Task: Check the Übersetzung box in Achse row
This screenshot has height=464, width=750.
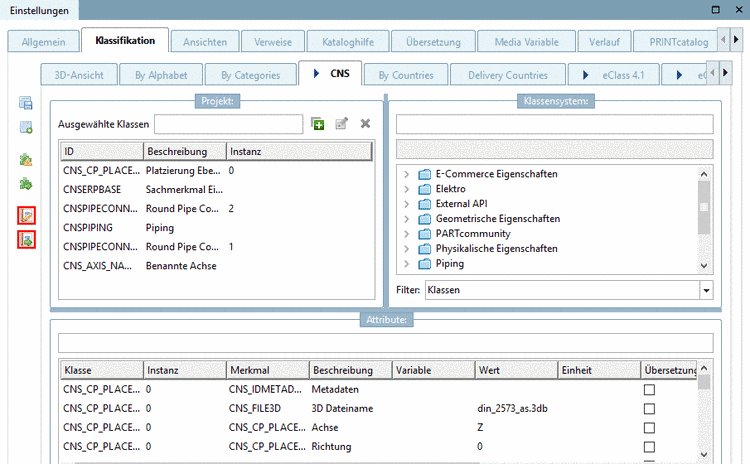Action: (649, 427)
